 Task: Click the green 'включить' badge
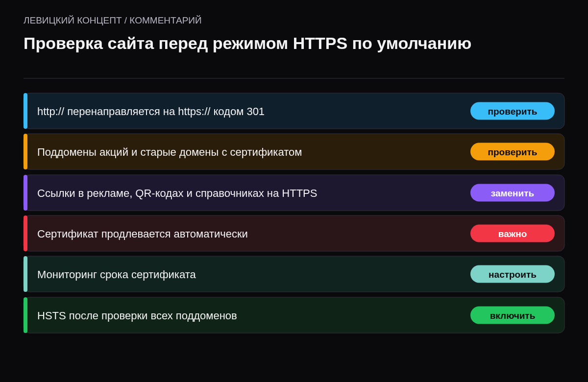click(x=513, y=315)
